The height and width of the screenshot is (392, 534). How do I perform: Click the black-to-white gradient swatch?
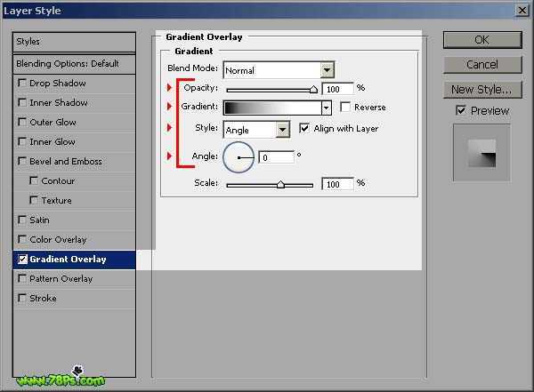coord(273,108)
